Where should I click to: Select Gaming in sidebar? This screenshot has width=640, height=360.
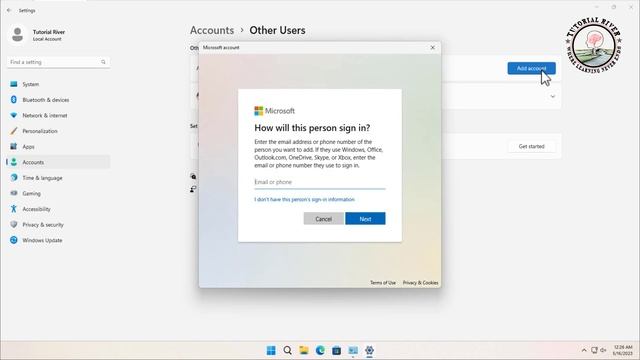(x=58, y=193)
